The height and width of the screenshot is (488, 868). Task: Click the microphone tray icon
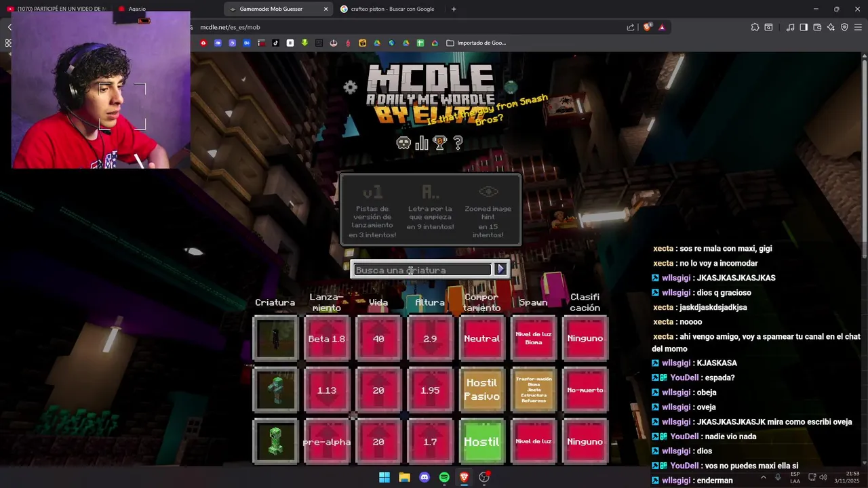tap(778, 477)
